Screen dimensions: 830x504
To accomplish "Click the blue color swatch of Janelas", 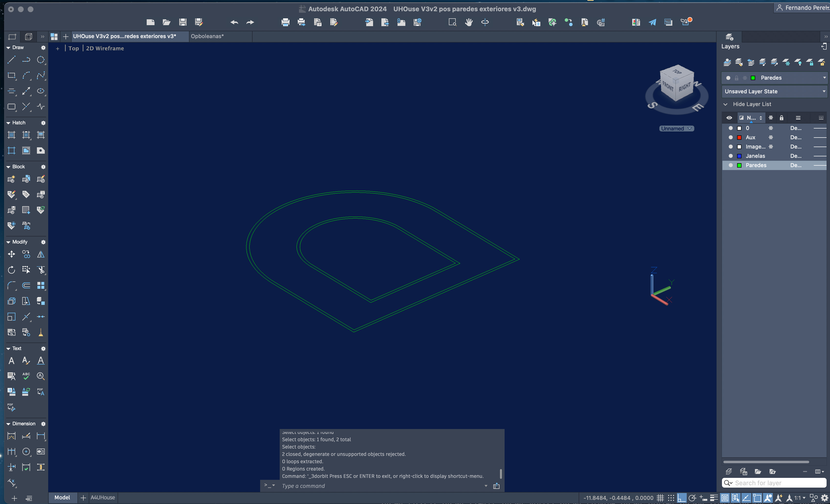I will coord(739,156).
